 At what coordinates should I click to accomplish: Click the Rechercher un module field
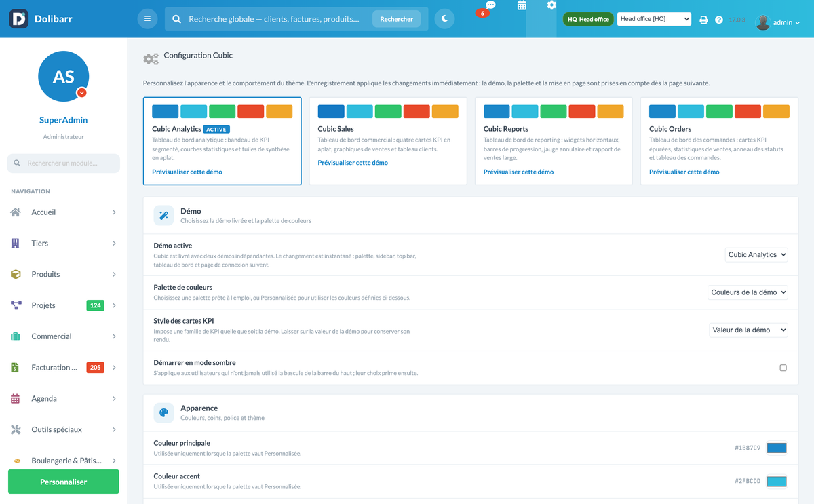(64, 163)
